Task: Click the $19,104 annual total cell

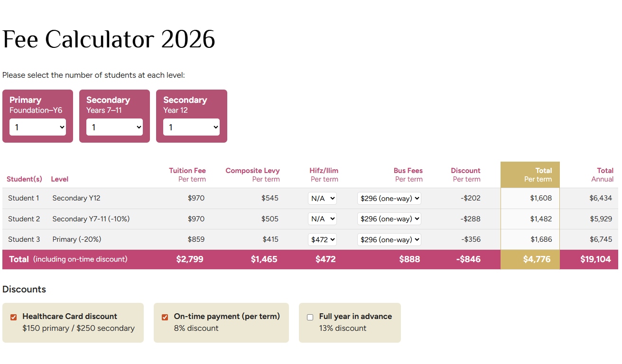Action: tap(595, 259)
